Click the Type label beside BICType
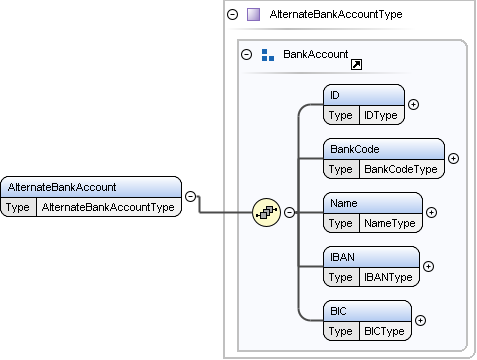 pyautogui.click(x=340, y=331)
